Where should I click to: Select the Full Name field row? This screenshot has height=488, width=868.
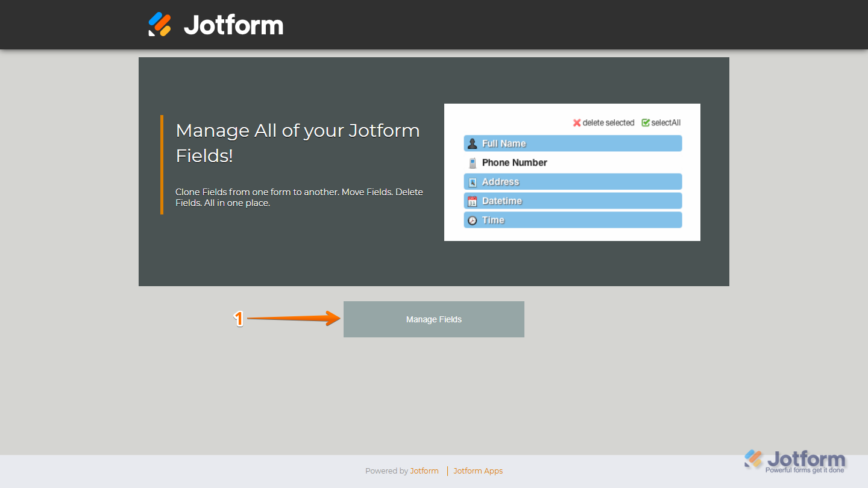pos(573,143)
